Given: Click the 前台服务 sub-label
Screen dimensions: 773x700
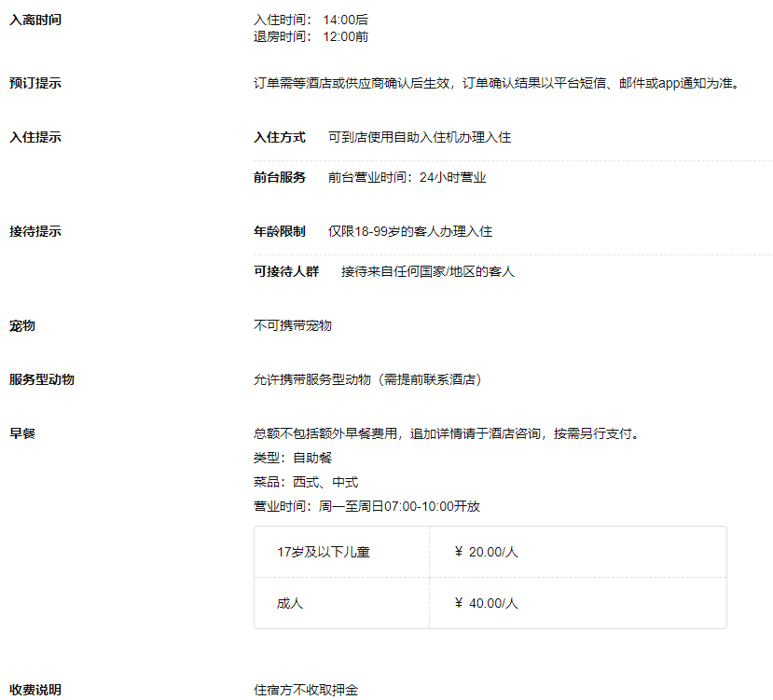Looking at the screenshot, I should click(280, 177).
